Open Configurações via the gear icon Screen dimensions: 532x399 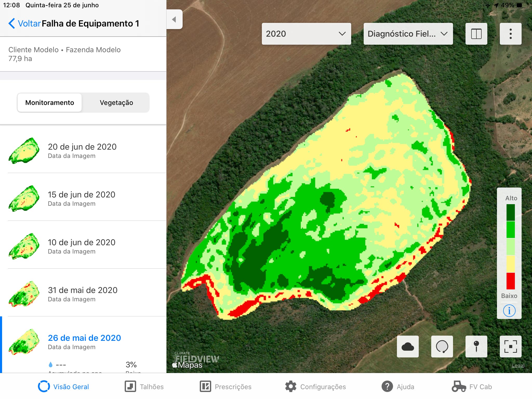coord(291,387)
